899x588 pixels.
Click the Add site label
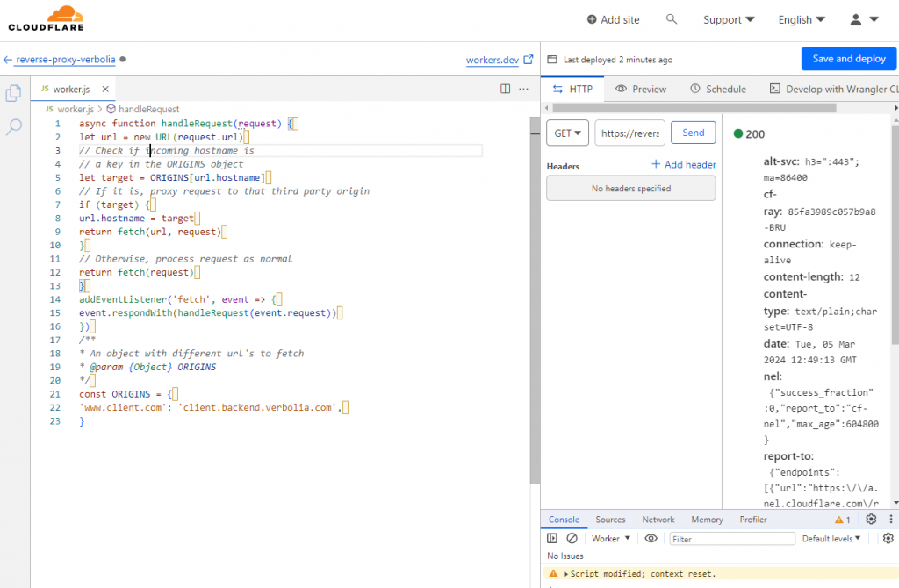click(620, 19)
